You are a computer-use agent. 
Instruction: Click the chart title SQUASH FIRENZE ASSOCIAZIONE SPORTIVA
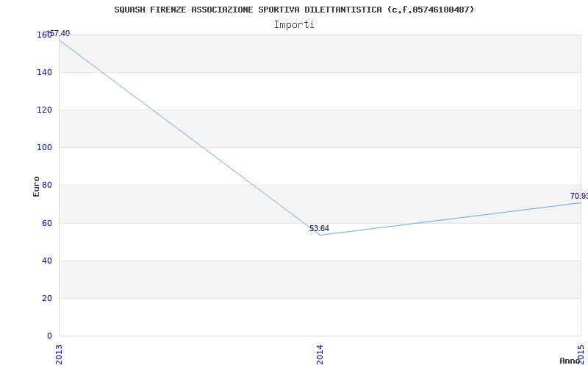tap(294, 10)
